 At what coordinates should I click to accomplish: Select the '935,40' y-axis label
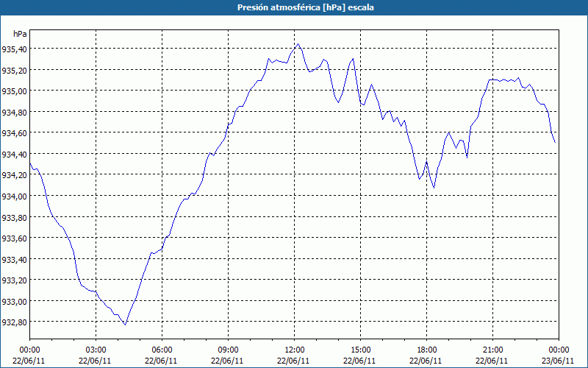point(13,49)
